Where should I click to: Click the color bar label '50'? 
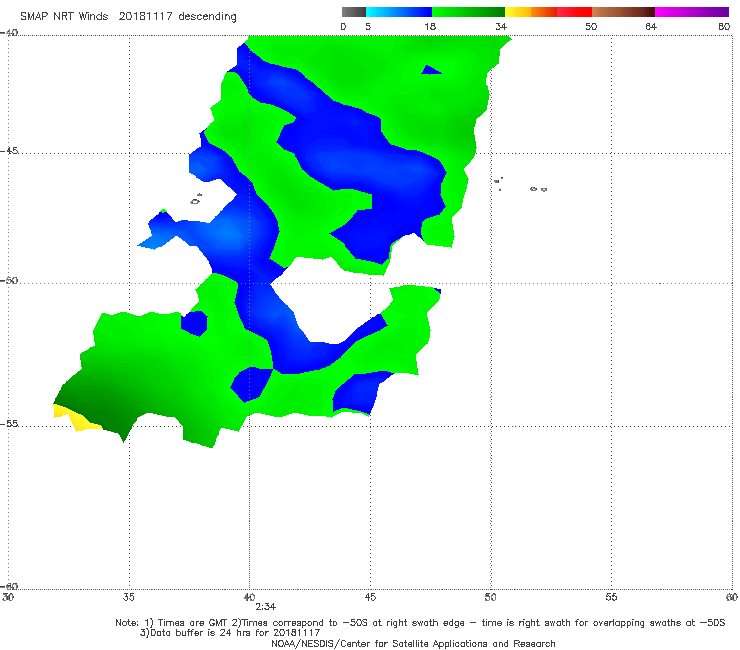tap(591, 27)
